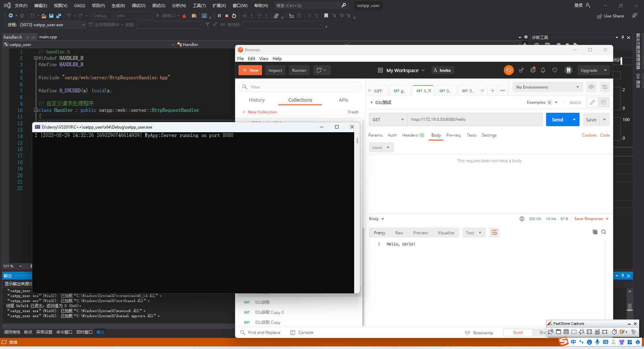Switch to the History tab in Postman
The width and height of the screenshot is (644, 349).
(x=257, y=100)
